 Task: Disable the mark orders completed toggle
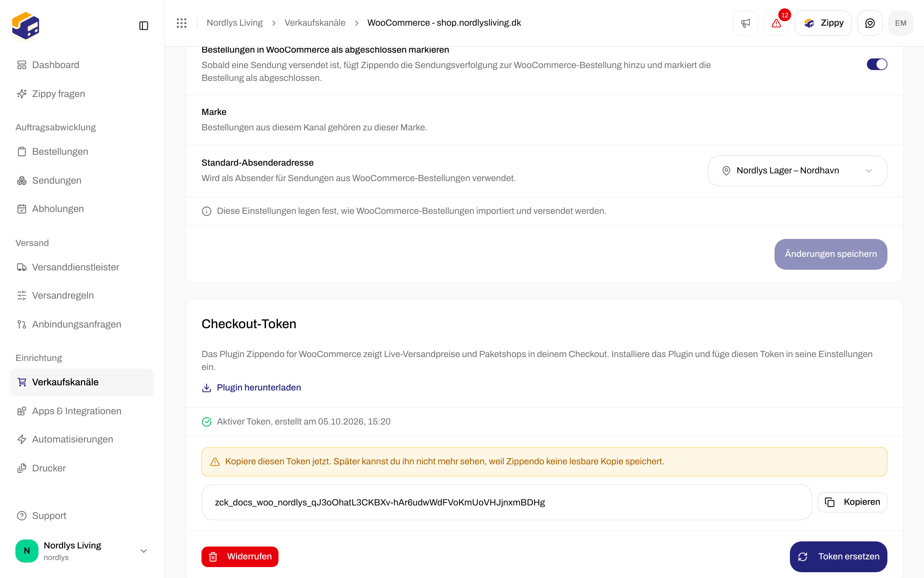pos(877,64)
